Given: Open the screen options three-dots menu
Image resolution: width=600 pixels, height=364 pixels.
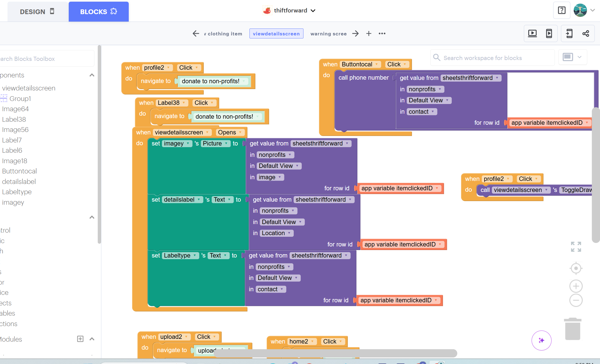Looking at the screenshot, I should pos(382,34).
